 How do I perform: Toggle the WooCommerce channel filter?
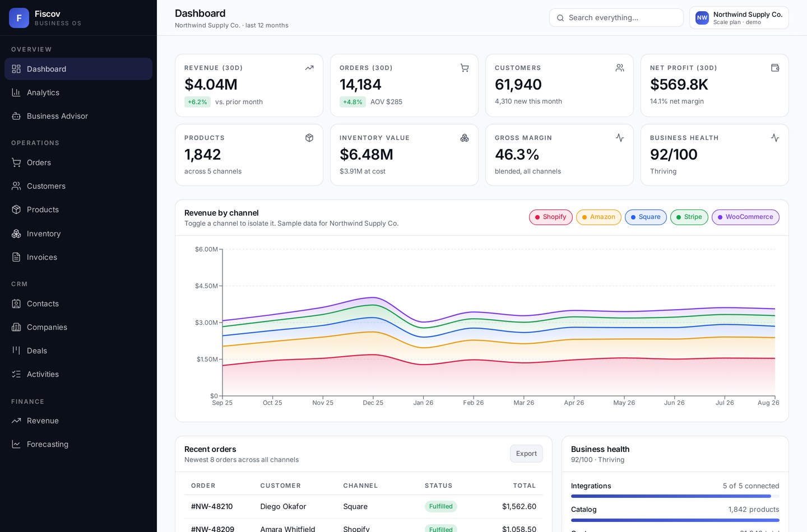(745, 217)
